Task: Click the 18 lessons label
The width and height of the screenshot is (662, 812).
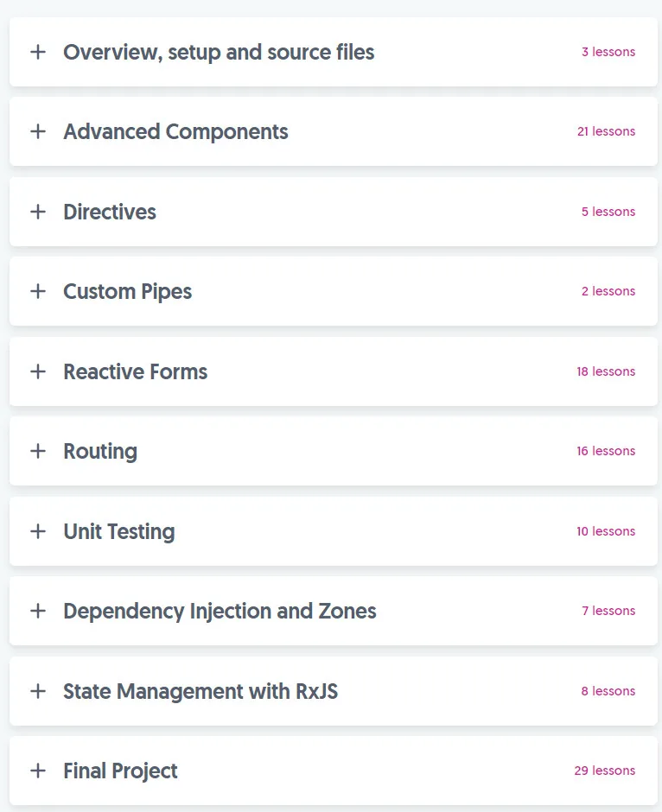Action: tap(606, 371)
